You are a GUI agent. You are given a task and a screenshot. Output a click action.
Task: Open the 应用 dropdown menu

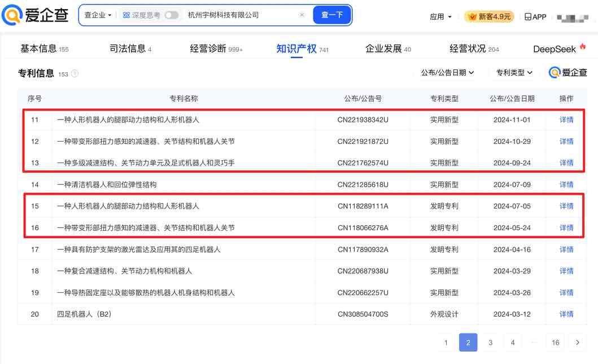click(440, 17)
